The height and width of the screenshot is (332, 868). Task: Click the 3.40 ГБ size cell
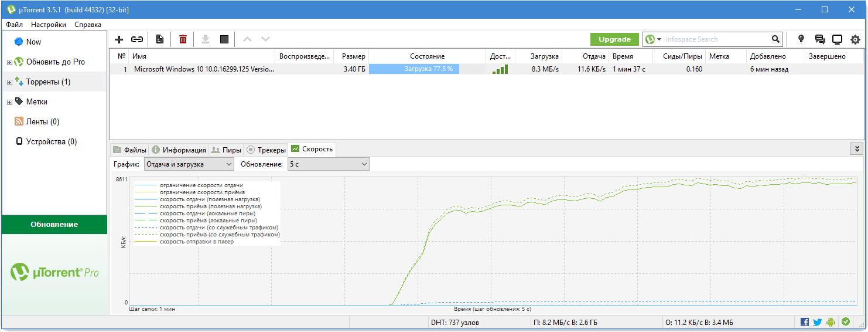click(x=354, y=69)
